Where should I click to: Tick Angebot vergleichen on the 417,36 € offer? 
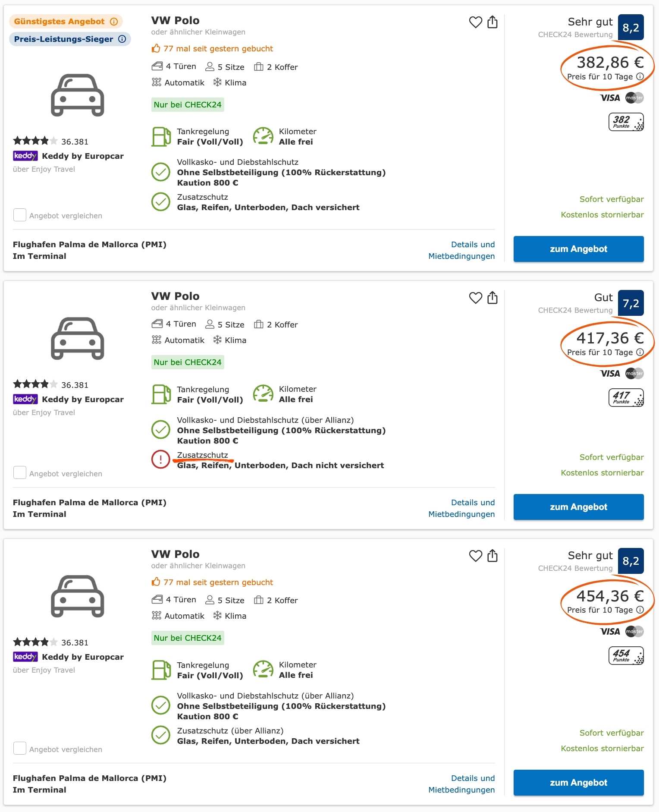[20, 473]
